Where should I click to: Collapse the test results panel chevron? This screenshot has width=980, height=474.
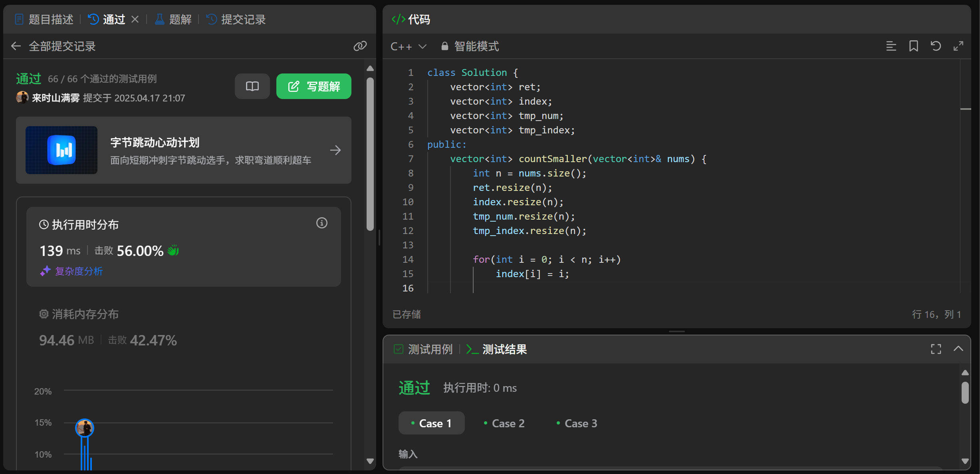[958, 349]
